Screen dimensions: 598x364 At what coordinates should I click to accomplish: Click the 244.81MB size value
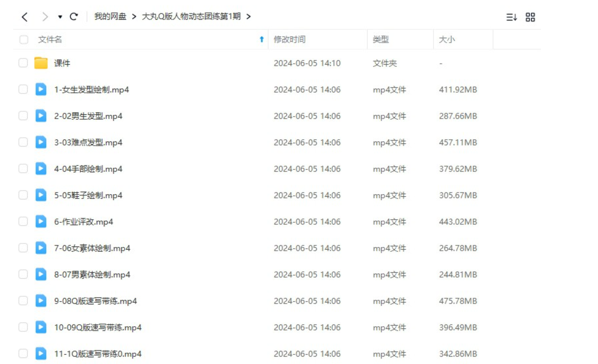[458, 275]
